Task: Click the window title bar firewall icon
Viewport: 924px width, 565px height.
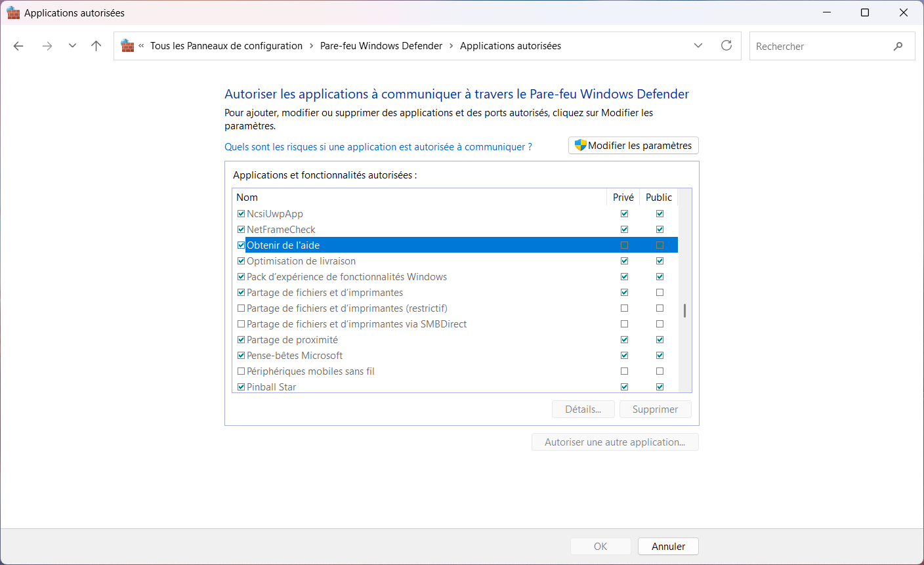Action: pos(13,13)
